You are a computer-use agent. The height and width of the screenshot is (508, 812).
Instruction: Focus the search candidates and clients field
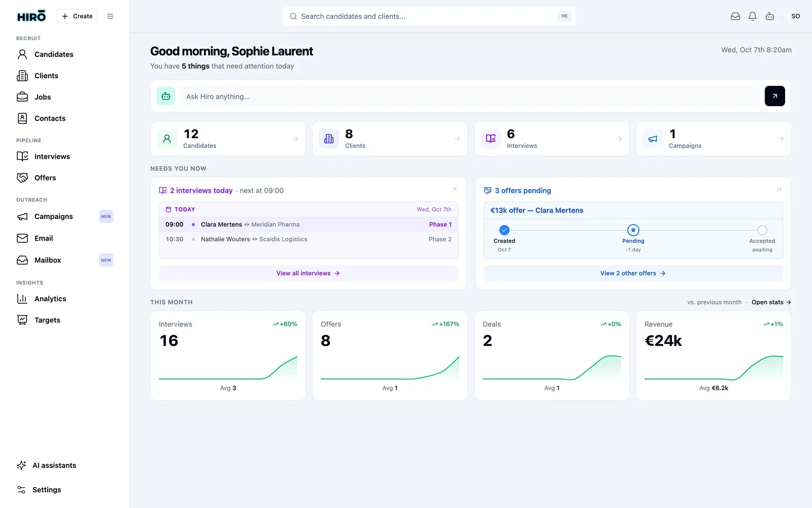(429, 16)
